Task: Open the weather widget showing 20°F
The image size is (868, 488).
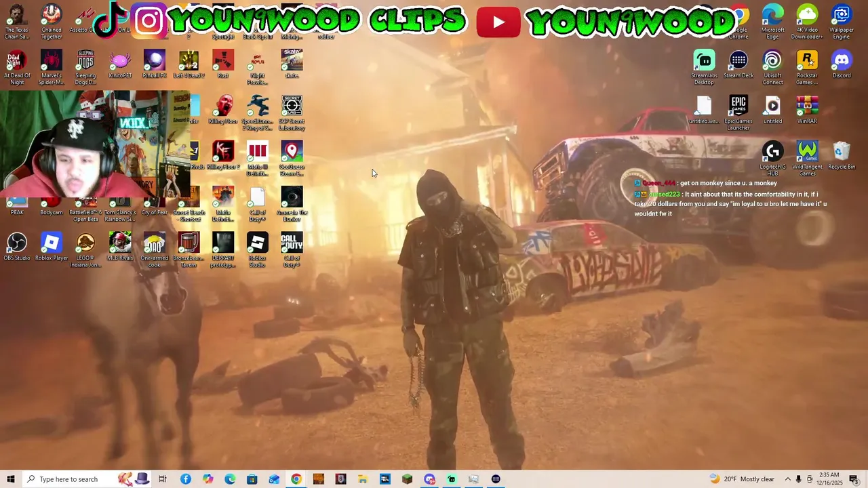Action: 741,479
